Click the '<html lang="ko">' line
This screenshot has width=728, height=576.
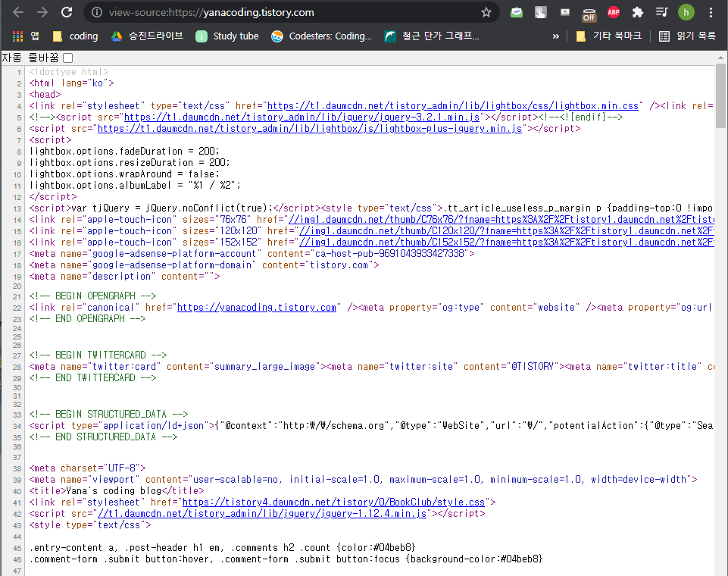pos(71,83)
